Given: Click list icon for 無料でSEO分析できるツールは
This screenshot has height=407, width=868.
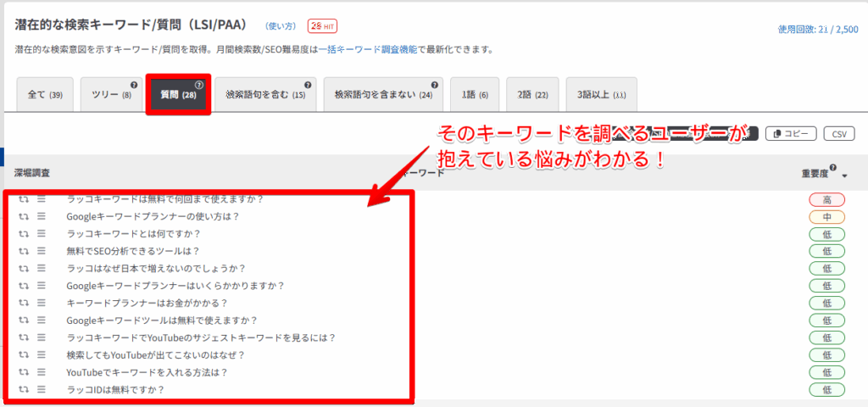Looking at the screenshot, I should coord(41,251).
